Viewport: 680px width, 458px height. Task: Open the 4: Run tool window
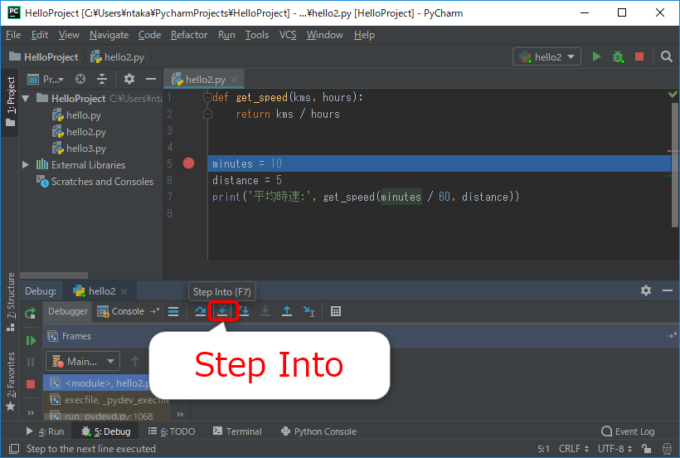point(45,432)
